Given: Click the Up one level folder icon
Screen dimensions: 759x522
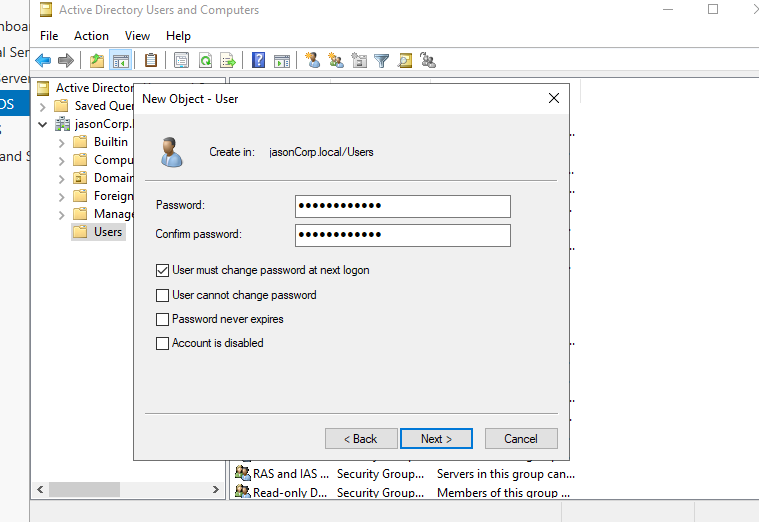Looking at the screenshot, I should (97, 61).
